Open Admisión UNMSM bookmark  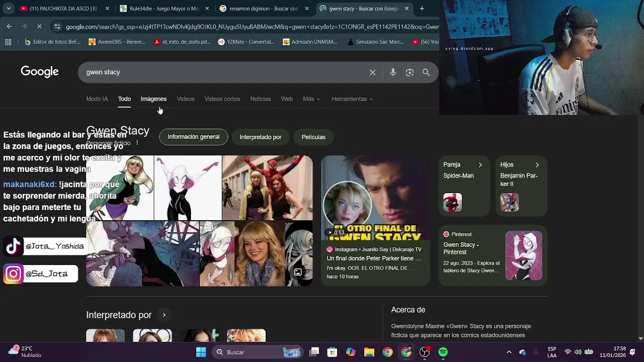[x=310, y=42]
